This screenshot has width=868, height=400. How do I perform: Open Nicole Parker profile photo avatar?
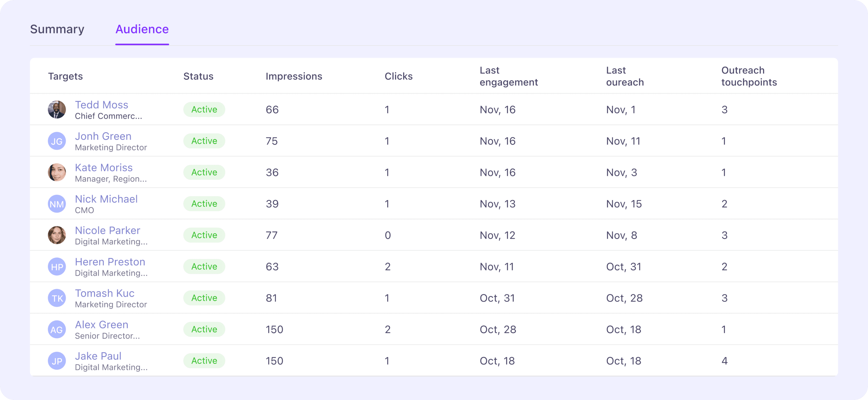point(57,235)
